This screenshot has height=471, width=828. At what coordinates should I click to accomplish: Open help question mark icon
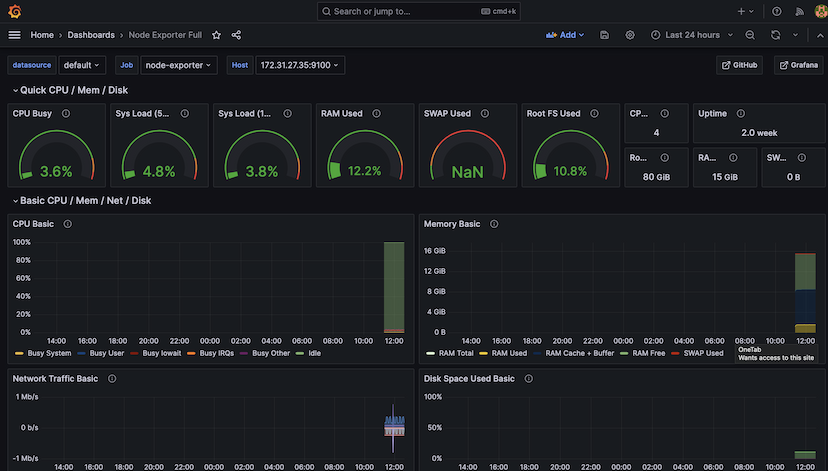776,11
